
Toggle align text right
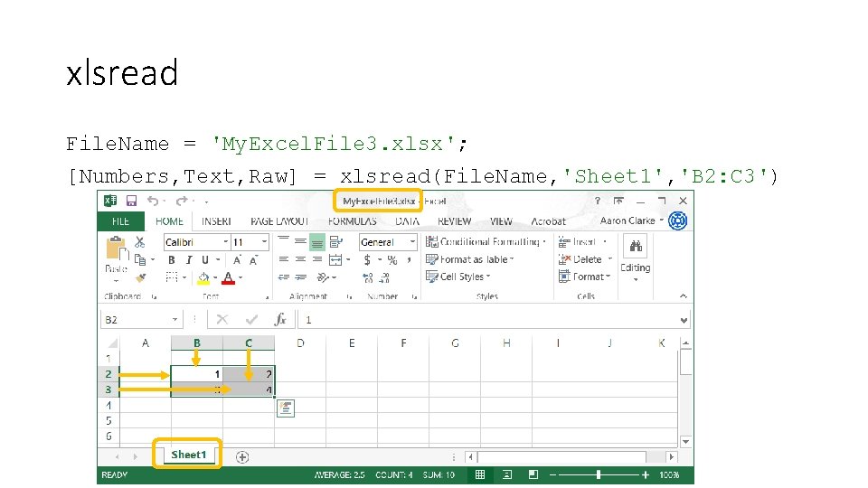(317, 259)
